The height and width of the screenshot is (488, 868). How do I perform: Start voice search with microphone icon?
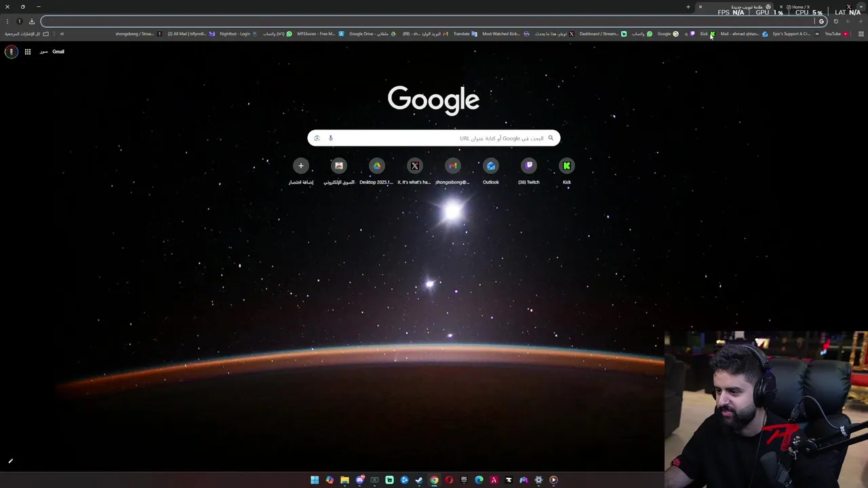pyautogui.click(x=330, y=138)
